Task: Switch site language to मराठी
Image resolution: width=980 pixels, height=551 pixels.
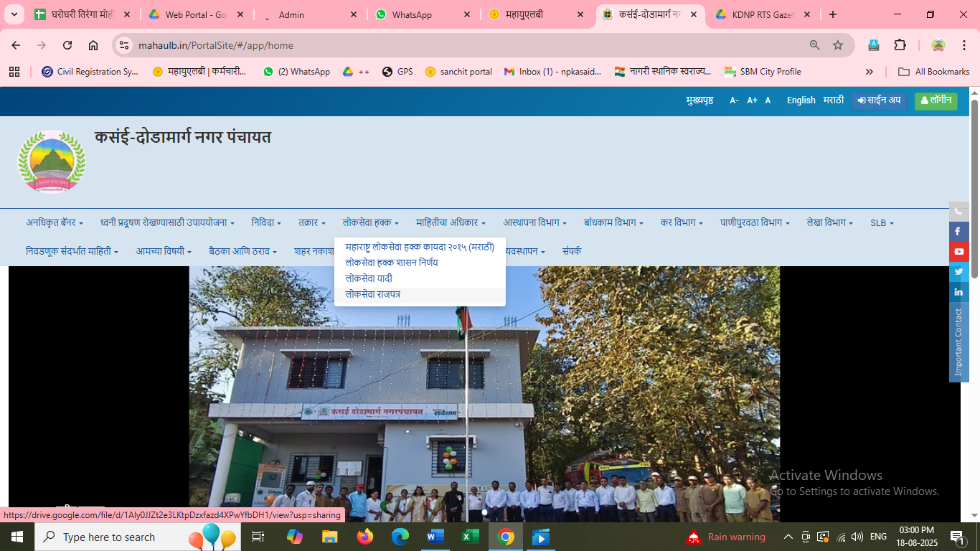Action: pos(833,100)
